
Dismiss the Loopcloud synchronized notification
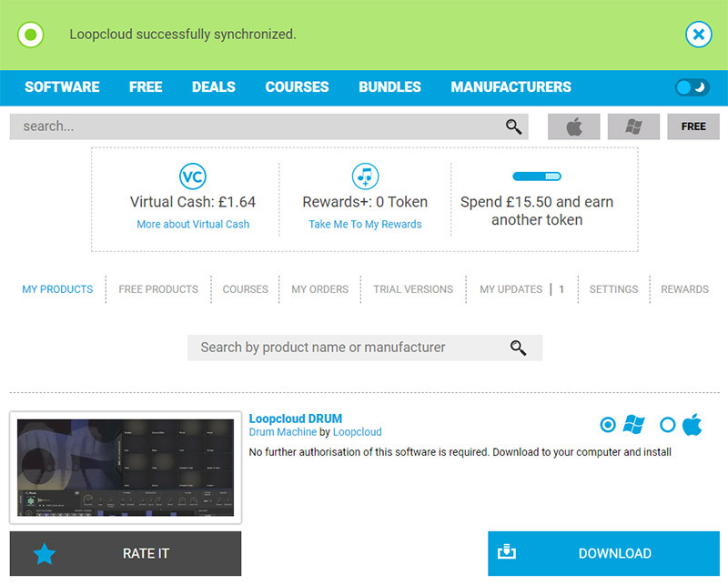pyautogui.click(x=698, y=35)
